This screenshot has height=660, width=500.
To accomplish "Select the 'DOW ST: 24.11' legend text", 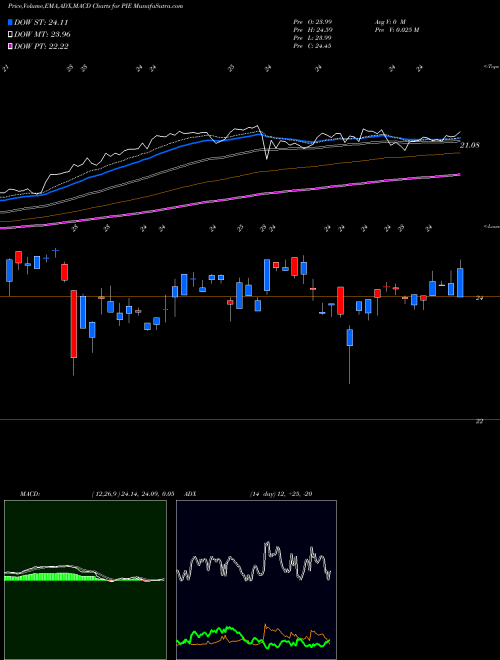I will click(x=41, y=22).
